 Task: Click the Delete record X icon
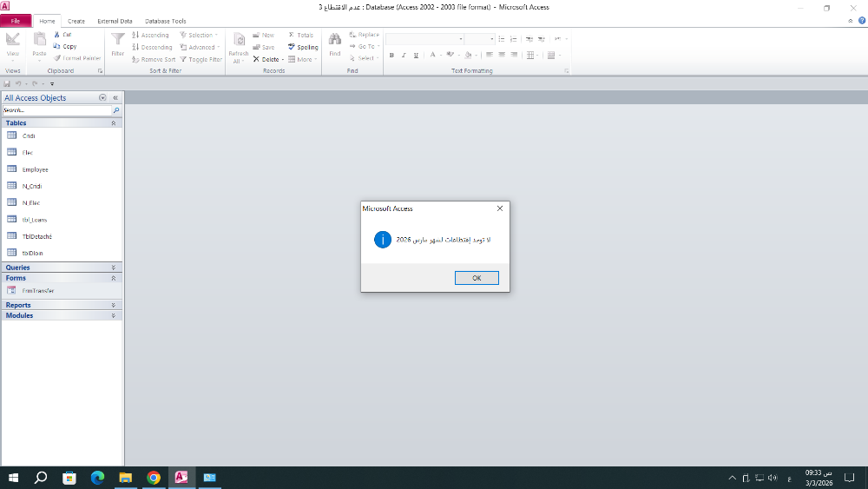point(256,59)
